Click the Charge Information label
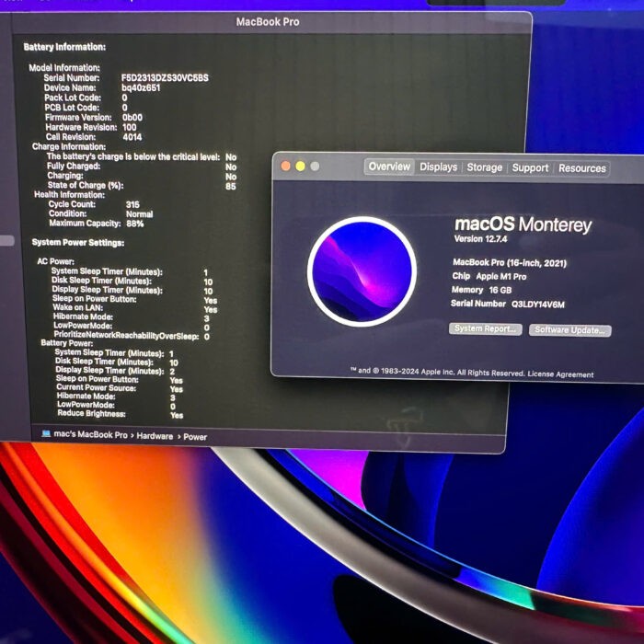 click(x=69, y=146)
